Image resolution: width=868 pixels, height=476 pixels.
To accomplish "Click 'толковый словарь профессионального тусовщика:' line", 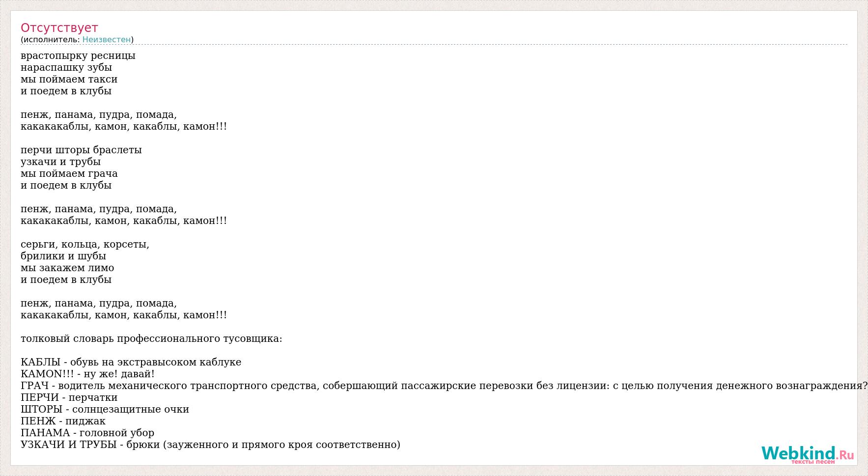I will [x=151, y=338].
